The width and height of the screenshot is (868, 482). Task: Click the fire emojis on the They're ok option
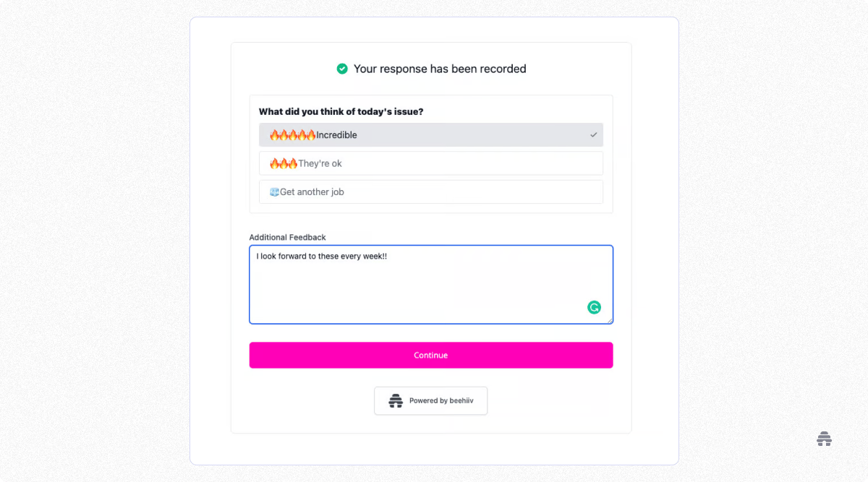click(x=284, y=163)
